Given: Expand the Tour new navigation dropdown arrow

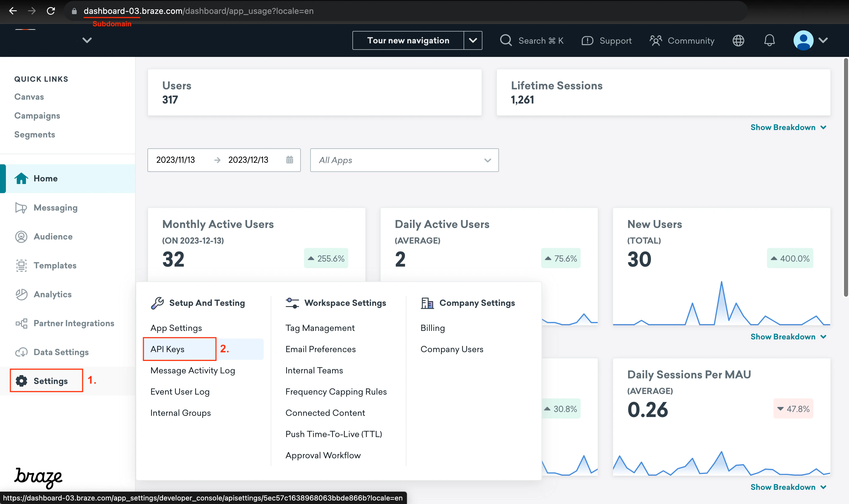Looking at the screenshot, I should 473,40.
